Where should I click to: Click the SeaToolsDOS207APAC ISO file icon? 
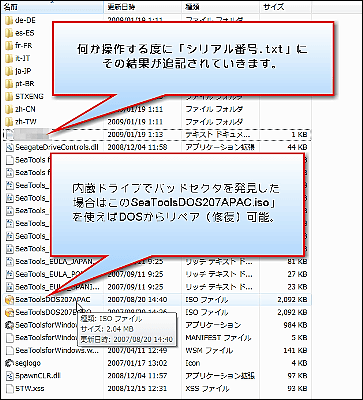pyautogui.click(x=9, y=299)
